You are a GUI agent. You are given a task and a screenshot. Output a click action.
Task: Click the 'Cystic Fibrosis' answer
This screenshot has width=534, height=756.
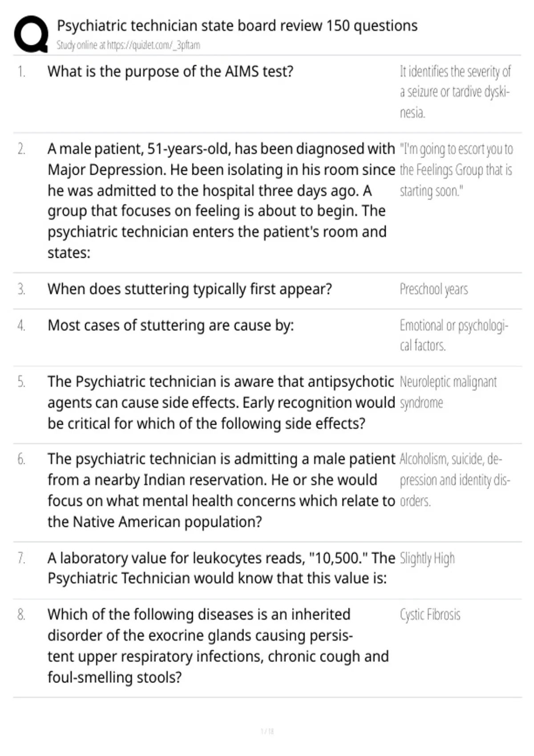coord(430,615)
